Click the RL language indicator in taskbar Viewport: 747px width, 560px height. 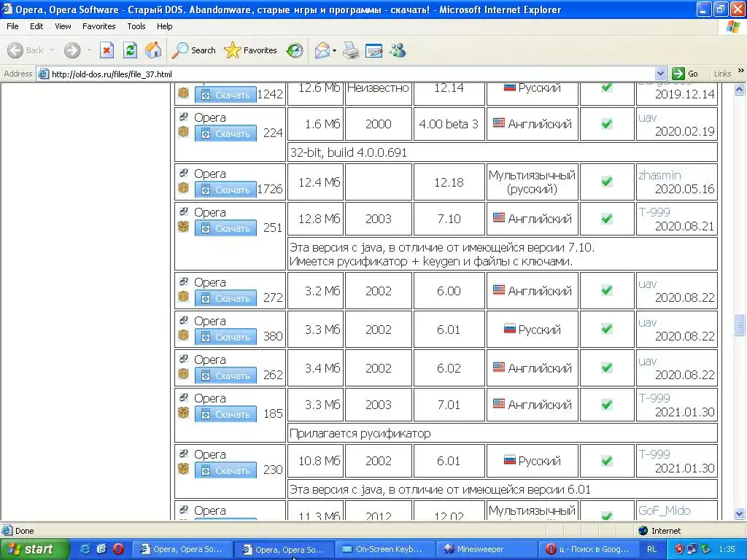tap(651, 549)
